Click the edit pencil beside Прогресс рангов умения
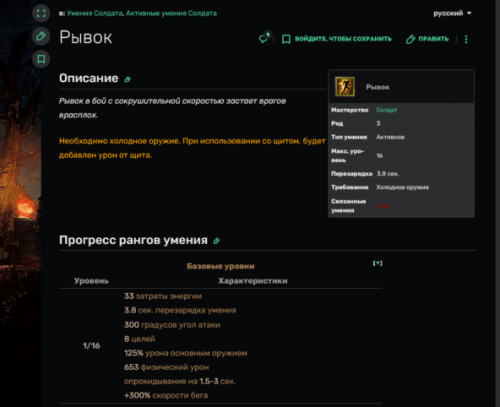 tap(217, 241)
